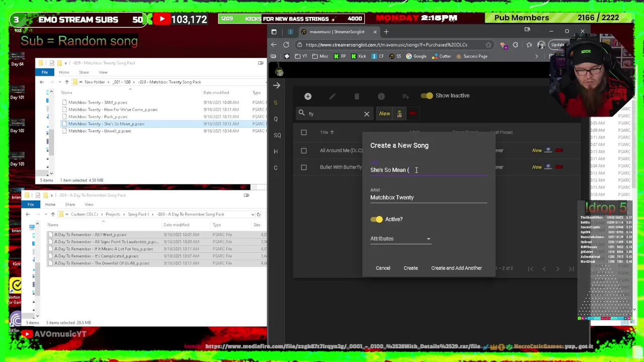Open Home tab in Matchbox Twenty explorer
The image size is (644, 362).
(x=64, y=72)
